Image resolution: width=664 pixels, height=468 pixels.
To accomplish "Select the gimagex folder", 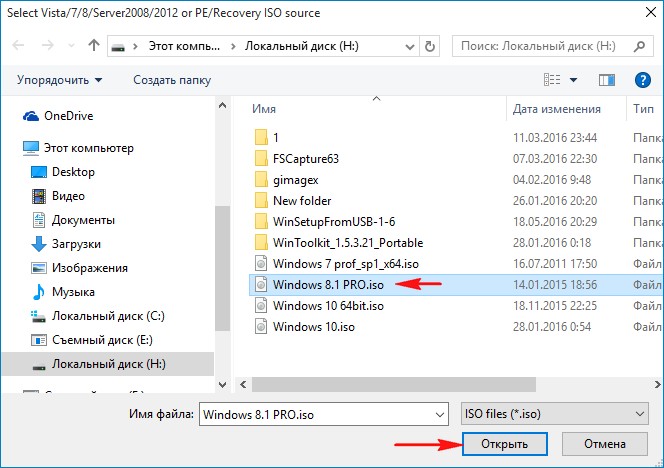I will [296, 180].
